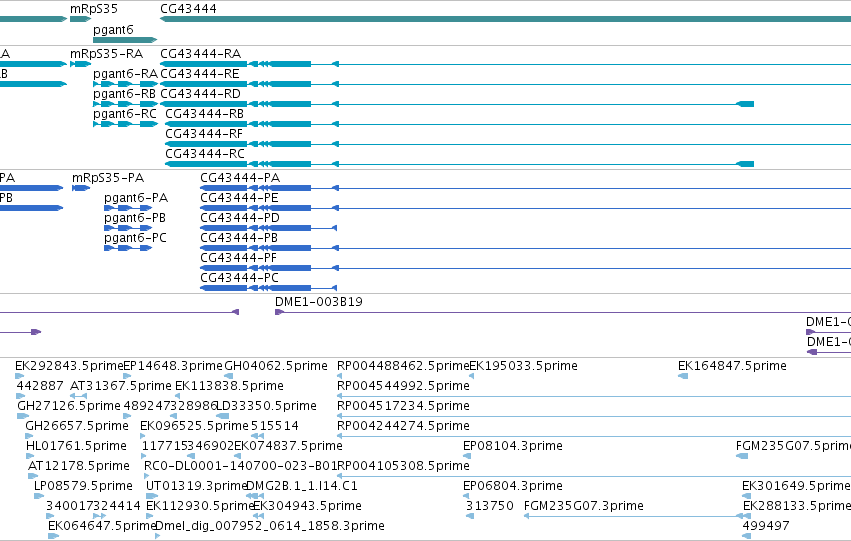Select protein CG43444-PA
The height and width of the screenshot is (541, 851).
(240, 178)
